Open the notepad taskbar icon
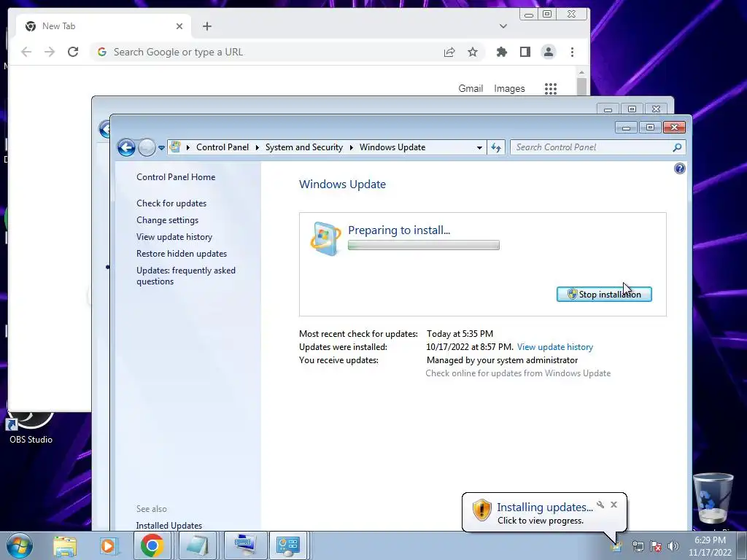 click(x=197, y=545)
